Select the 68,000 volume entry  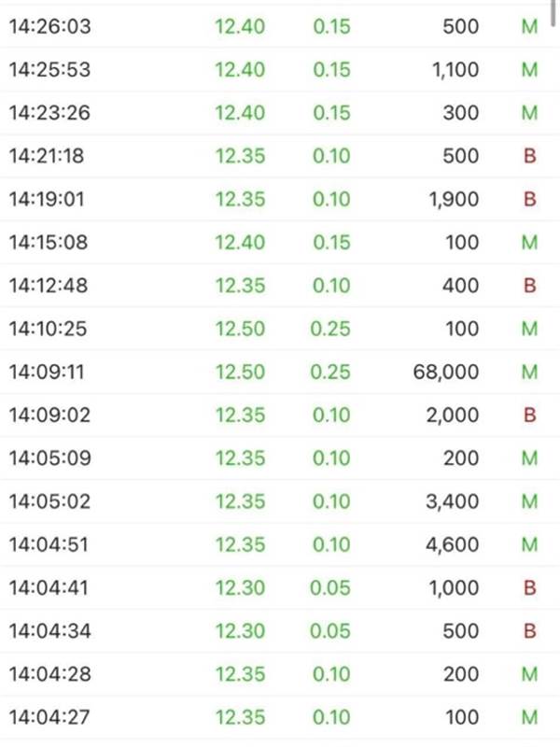[x=445, y=373]
